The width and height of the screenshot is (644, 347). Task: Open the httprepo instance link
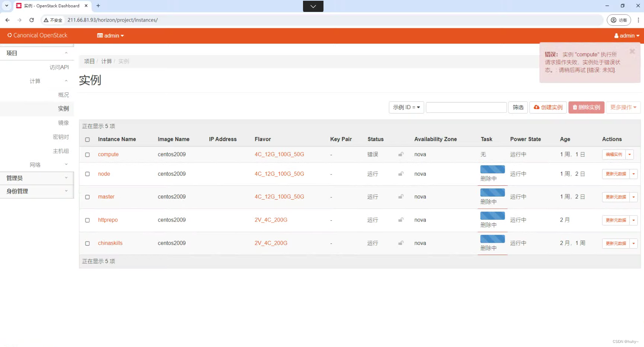click(x=108, y=220)
